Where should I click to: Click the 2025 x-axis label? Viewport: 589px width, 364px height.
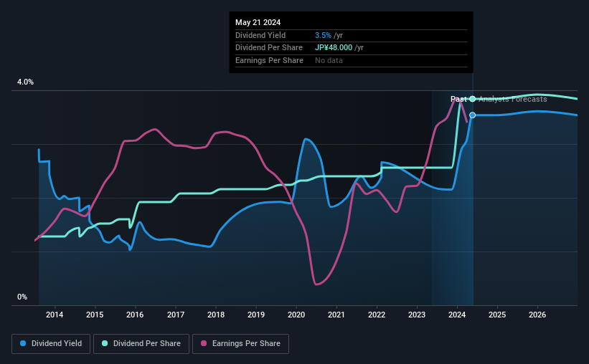497,315
